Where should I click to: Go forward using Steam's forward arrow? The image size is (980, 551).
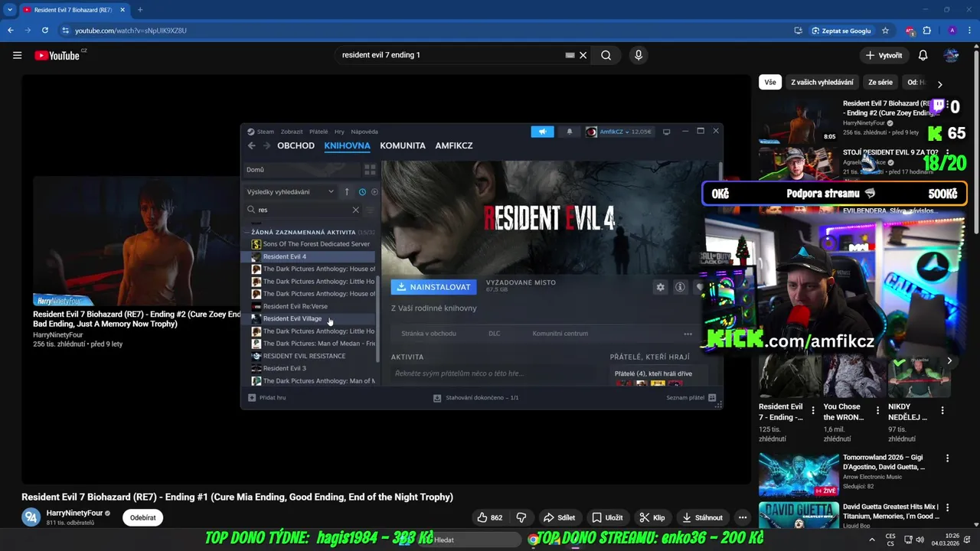[266, 145]
